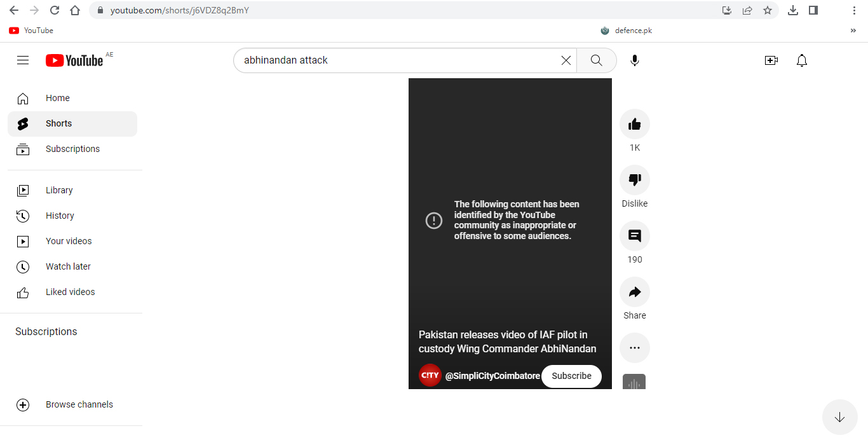Open Liked videos in the sidebar
The width and height of the screenshot is (868, 440).
click(72, 292)
